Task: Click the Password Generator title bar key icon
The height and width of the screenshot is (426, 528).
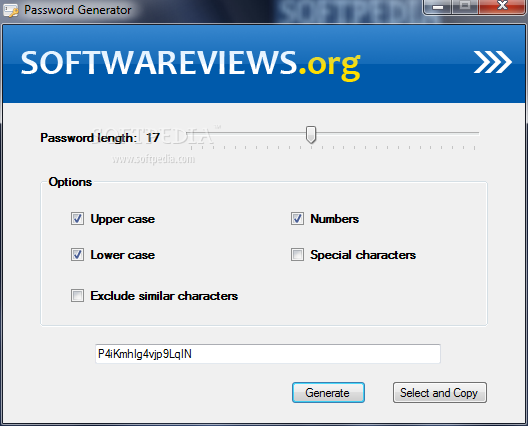Action: [10, 10]
